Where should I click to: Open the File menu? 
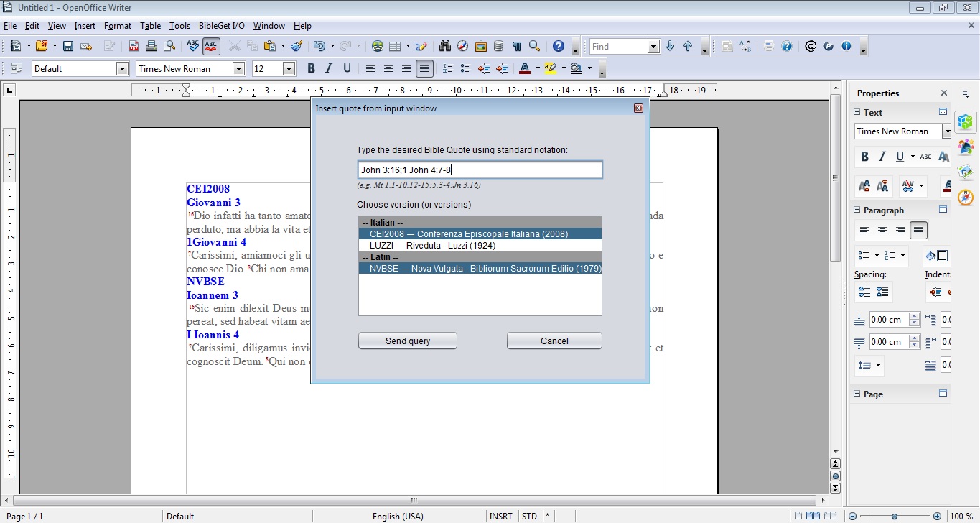[x=10, y=26]
